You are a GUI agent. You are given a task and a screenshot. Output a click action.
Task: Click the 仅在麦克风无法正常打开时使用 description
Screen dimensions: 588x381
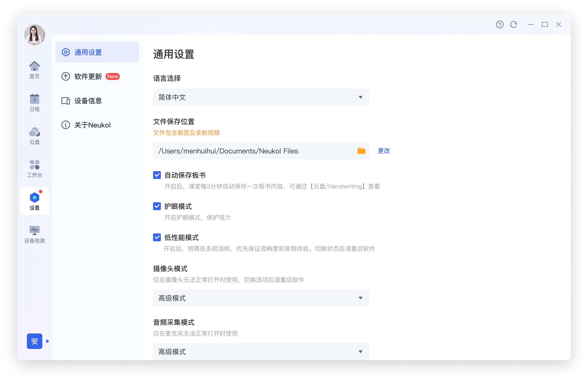tap(195, 334)
